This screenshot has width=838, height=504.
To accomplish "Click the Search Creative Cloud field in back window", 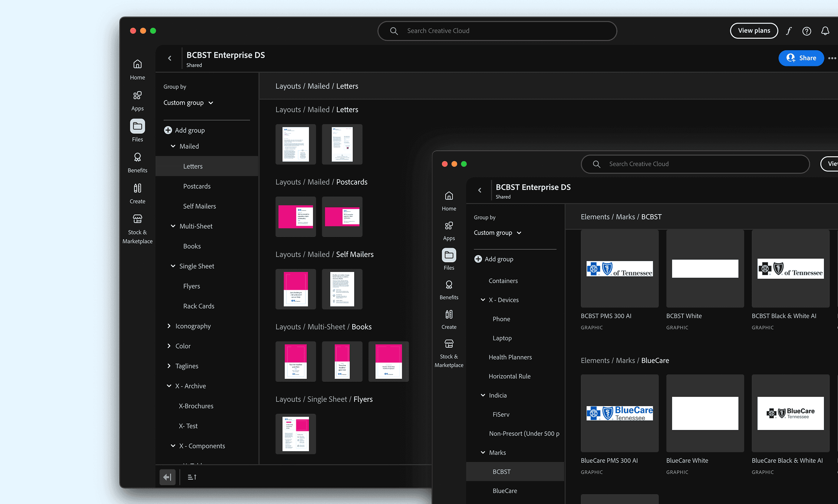I will pos(497,31).
